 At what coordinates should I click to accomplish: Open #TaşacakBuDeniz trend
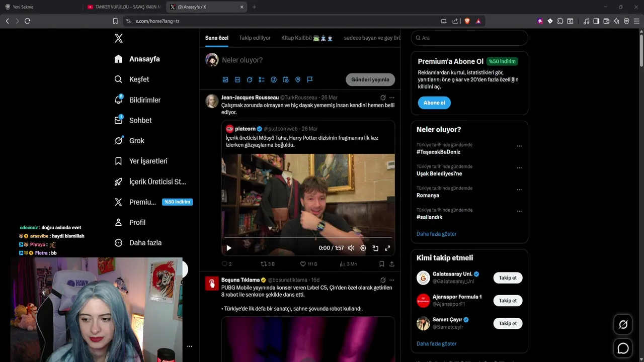pos(438,152)
